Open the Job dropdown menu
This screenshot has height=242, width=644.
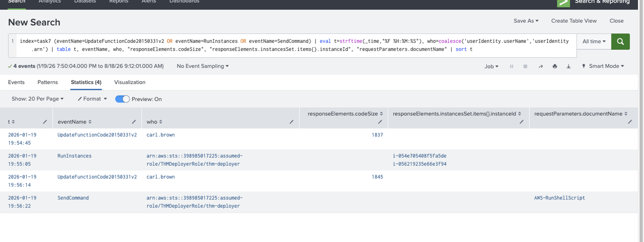[x=491, y=67]
